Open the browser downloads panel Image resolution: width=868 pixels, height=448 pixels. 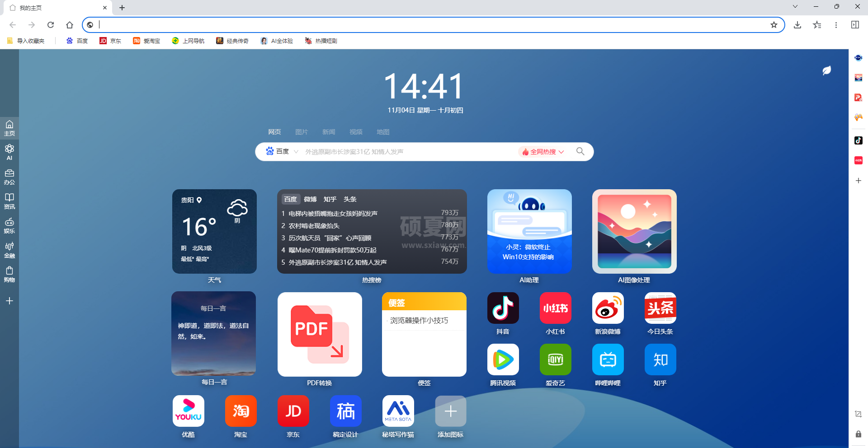click(797, 25)
